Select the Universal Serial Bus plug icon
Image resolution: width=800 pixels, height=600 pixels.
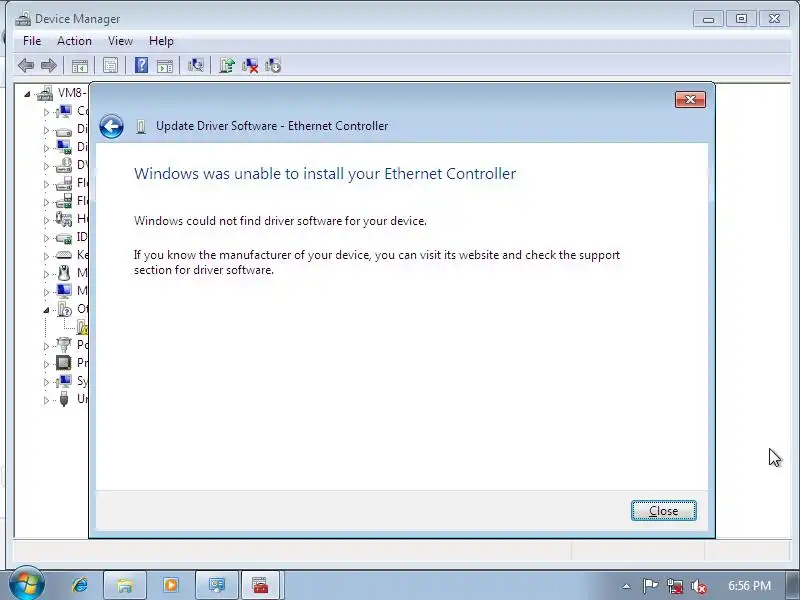coord(64,398)
